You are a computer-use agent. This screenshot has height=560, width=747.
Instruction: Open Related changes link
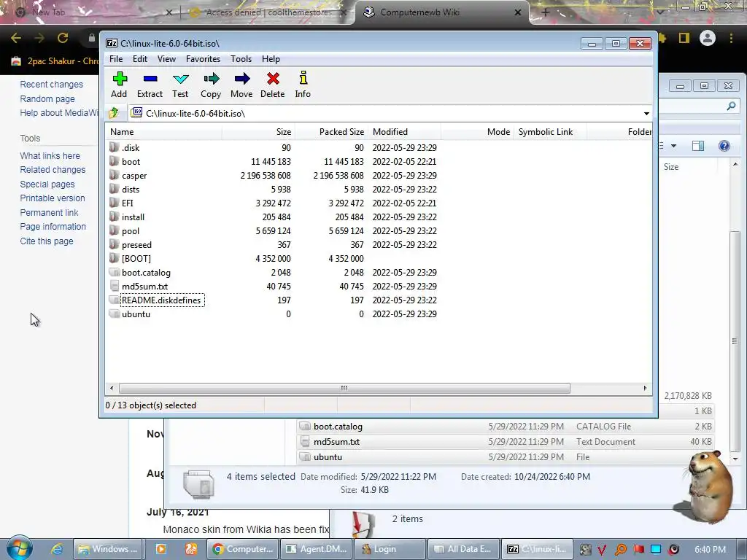pos(53,169)
